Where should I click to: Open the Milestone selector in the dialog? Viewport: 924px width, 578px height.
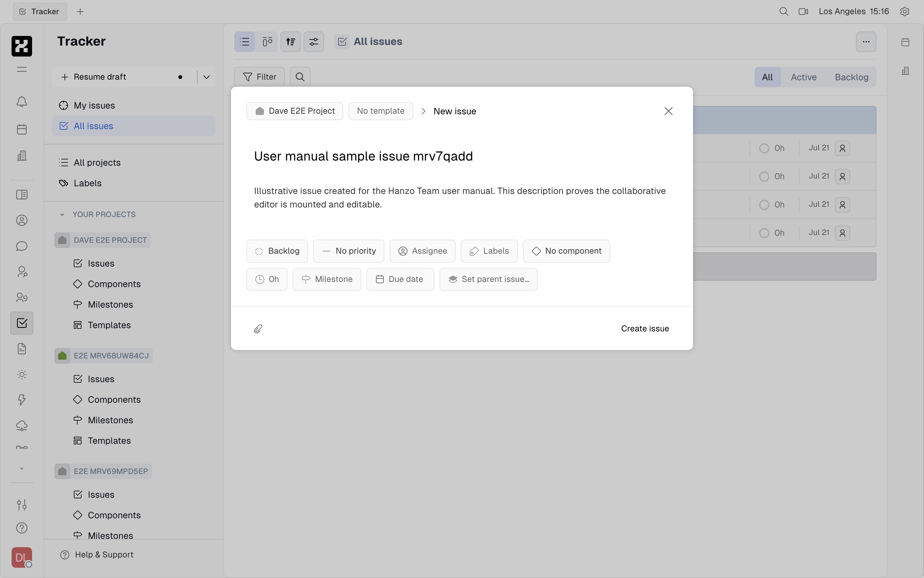(x=327, y=279)
